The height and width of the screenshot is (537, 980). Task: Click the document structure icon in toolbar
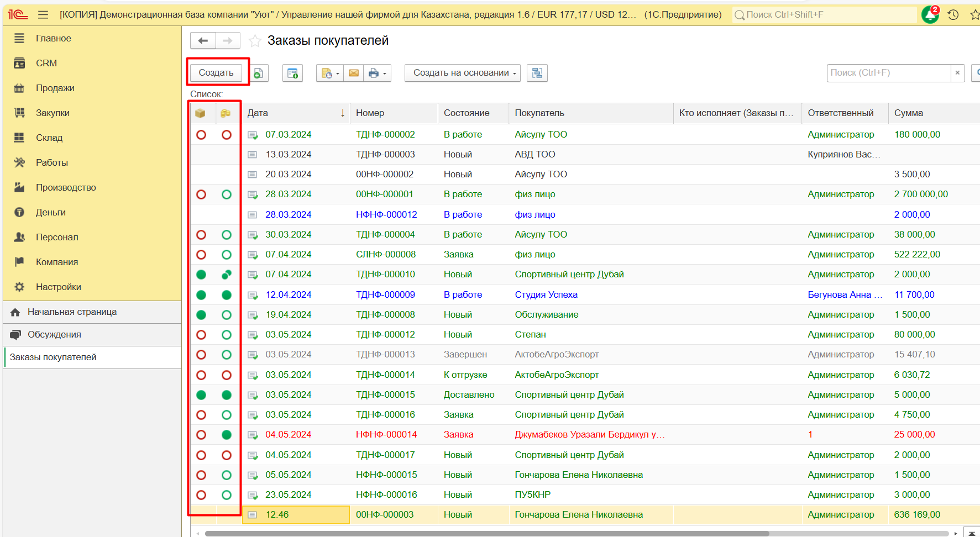(537, 73)
